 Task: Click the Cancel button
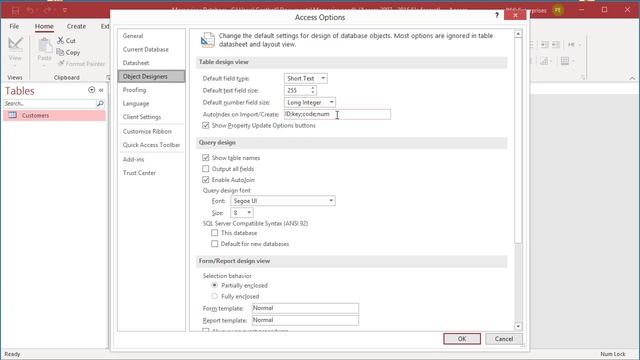tap(504, 339)
